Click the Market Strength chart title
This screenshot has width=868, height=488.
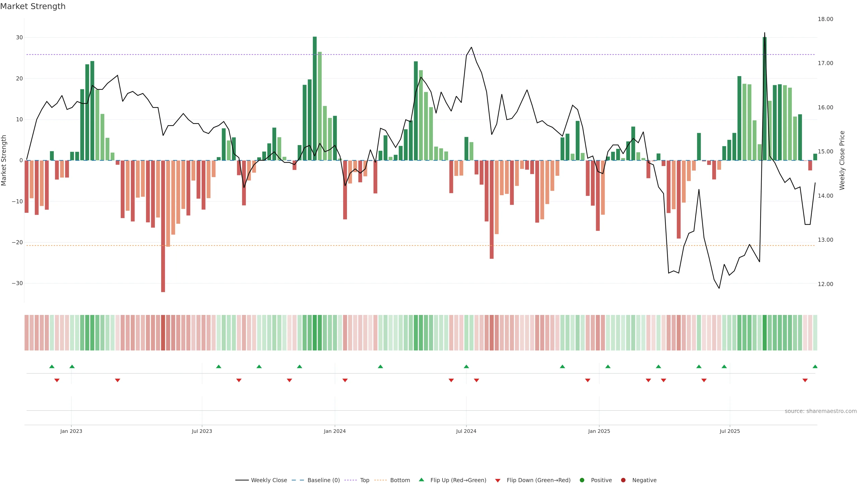pos(33,6)
